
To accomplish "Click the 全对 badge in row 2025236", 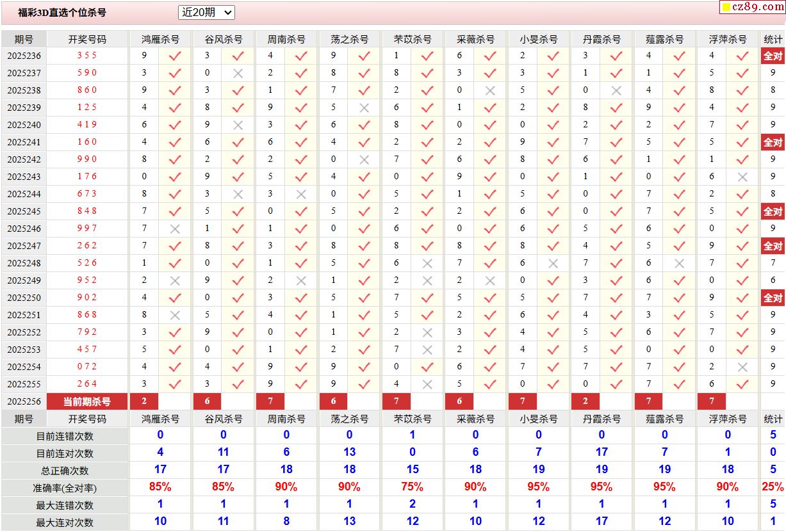I will tap(773, 56).
